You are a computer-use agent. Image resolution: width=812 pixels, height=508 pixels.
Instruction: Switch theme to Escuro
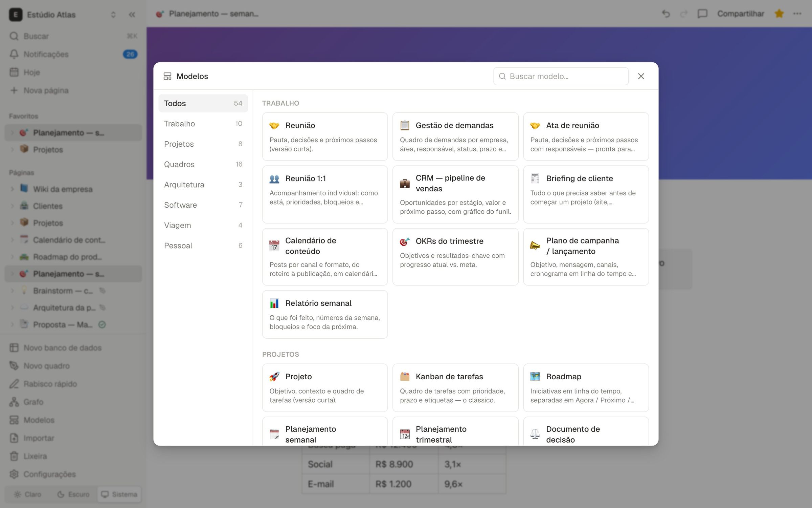click(x=73, y=494)
